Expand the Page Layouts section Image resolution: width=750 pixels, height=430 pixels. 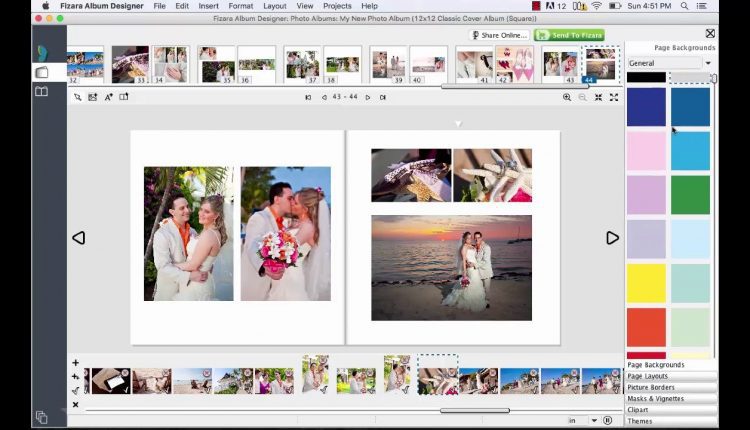(x=670, y=376)
